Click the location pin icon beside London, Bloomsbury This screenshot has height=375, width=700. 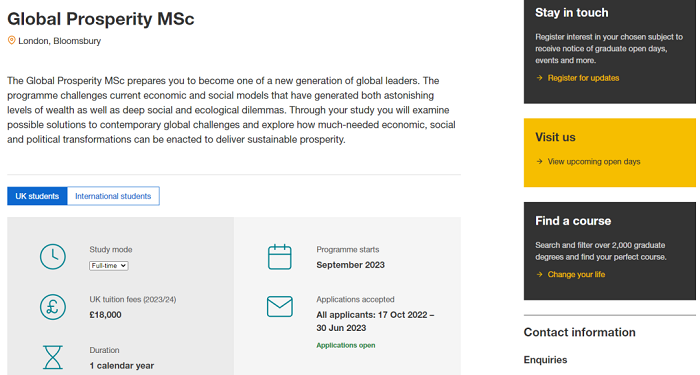[12, 40]
